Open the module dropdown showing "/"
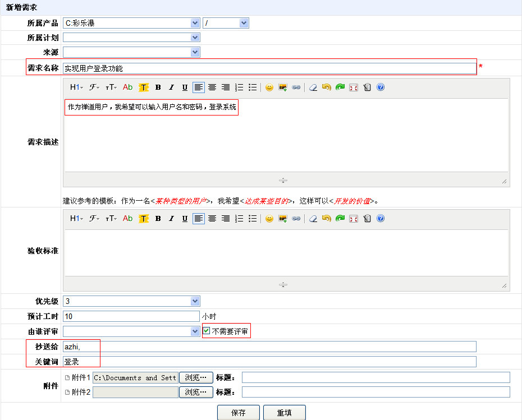 [226, 23]
